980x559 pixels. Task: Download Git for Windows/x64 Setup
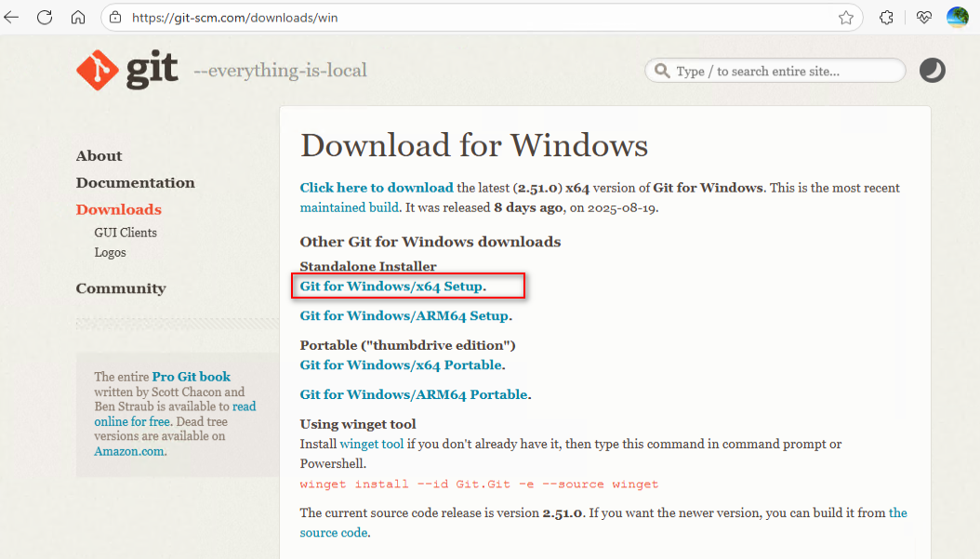(391, 286)
